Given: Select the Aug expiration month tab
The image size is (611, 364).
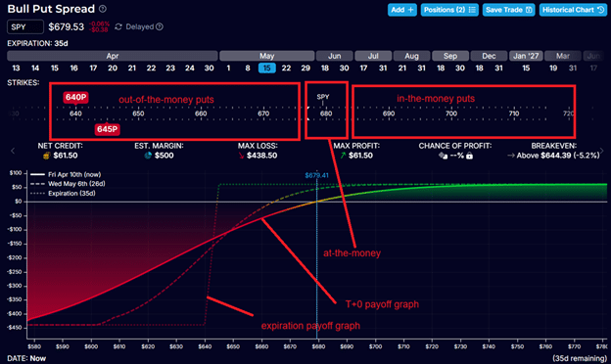Looking at the screenshot, I should (411, 56).
